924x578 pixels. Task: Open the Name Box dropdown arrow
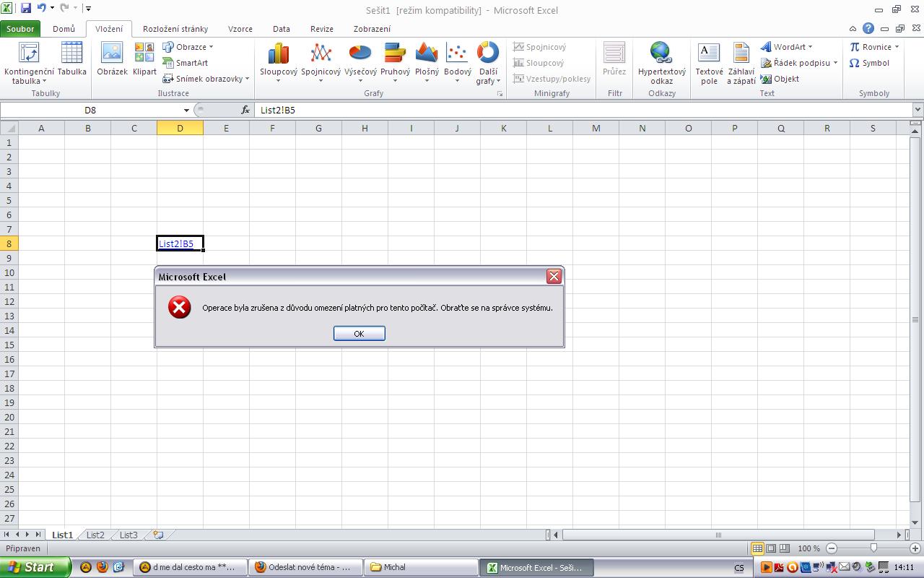[186, 110]
